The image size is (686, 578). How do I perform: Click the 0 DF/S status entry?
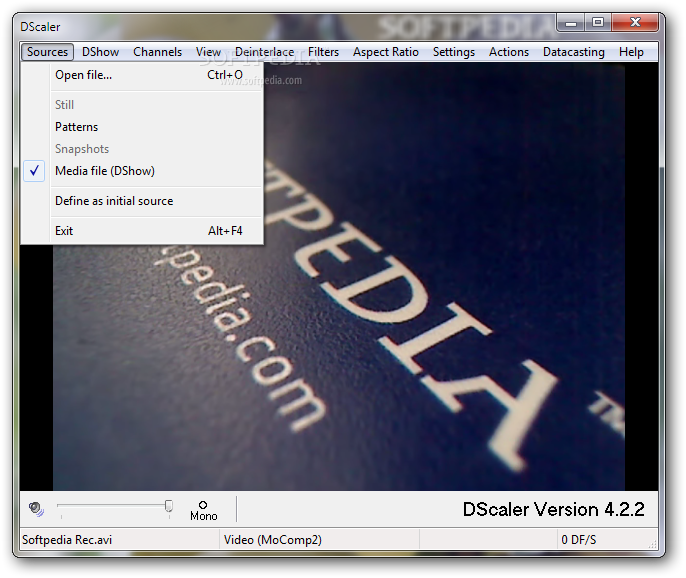click(578, 539)
